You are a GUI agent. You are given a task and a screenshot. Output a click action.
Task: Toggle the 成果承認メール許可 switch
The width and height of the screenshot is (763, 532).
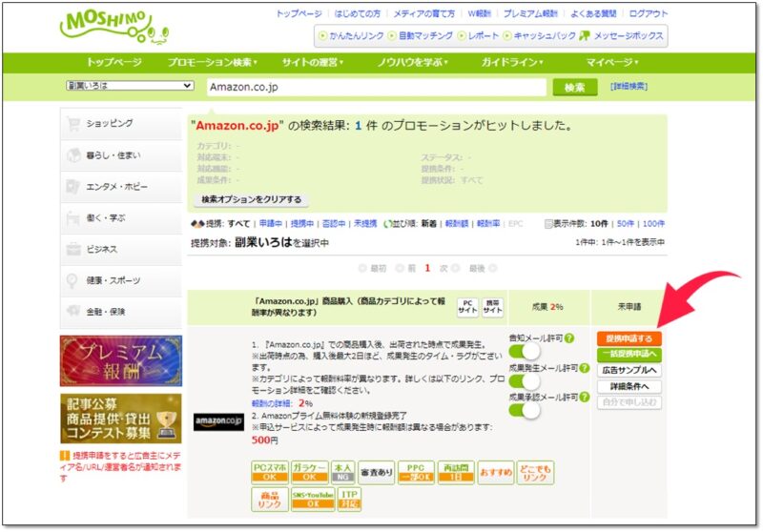coord(525,410)
